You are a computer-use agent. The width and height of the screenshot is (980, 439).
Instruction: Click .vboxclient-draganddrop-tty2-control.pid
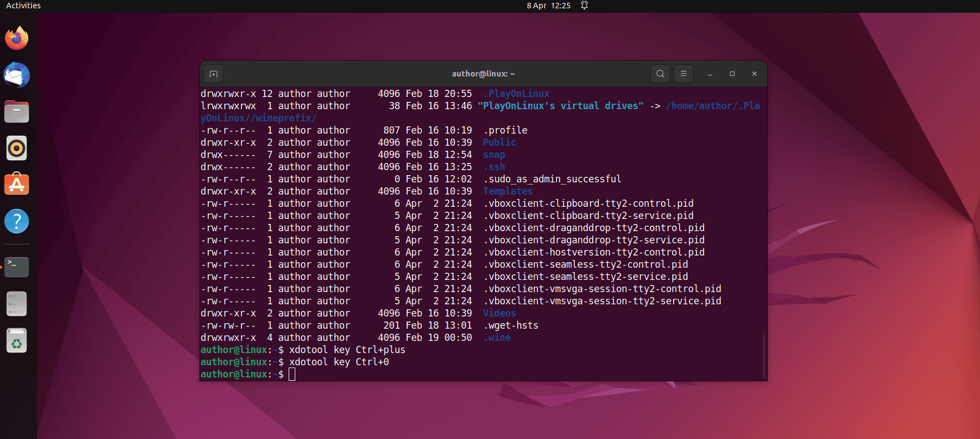click(x=594, y=228)
